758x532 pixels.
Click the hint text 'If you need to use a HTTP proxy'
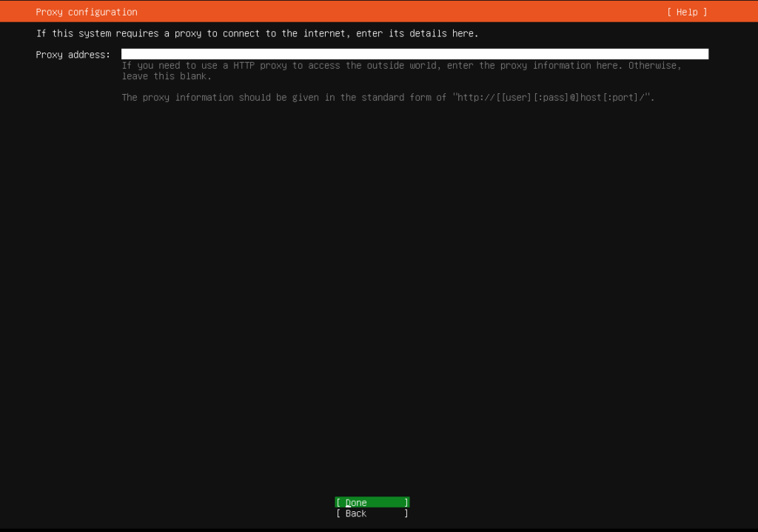(x=401, y=70)
